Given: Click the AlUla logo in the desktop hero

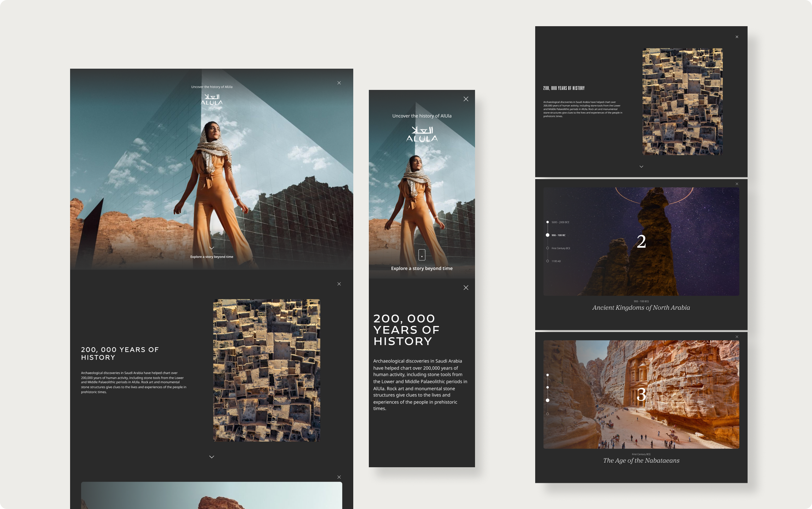Looking at the screenshot, I should (212, 99).
